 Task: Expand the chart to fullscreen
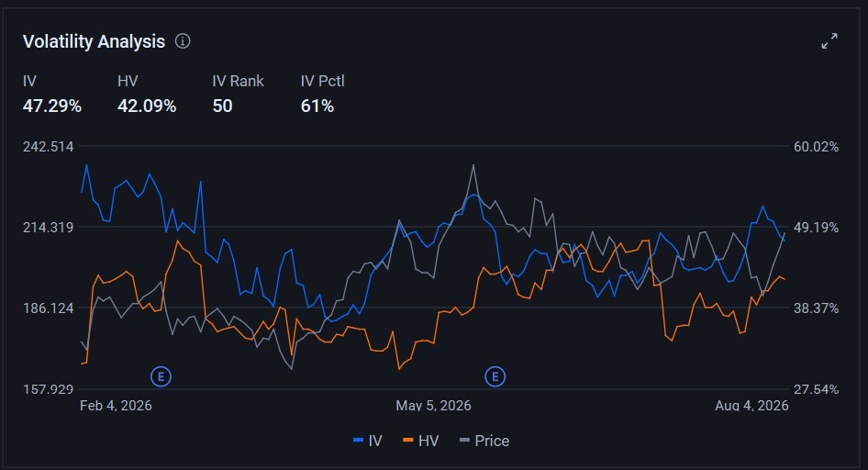[829, 41]
